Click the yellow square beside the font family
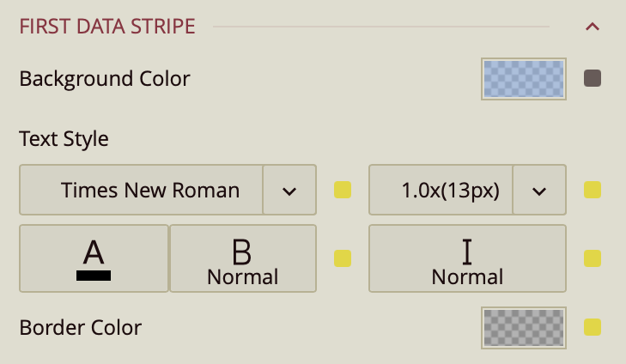Image resolution: width=626 pixels, height=364 pixels. click(343, 190)
